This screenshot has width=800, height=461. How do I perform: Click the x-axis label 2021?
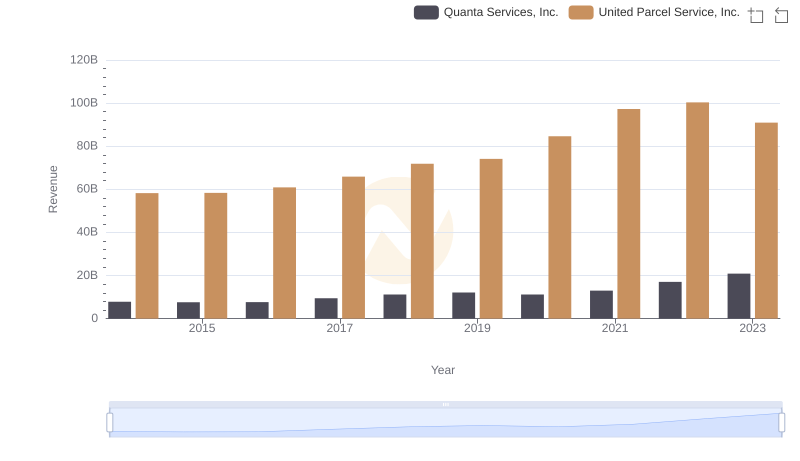click(x=615, y=328)
